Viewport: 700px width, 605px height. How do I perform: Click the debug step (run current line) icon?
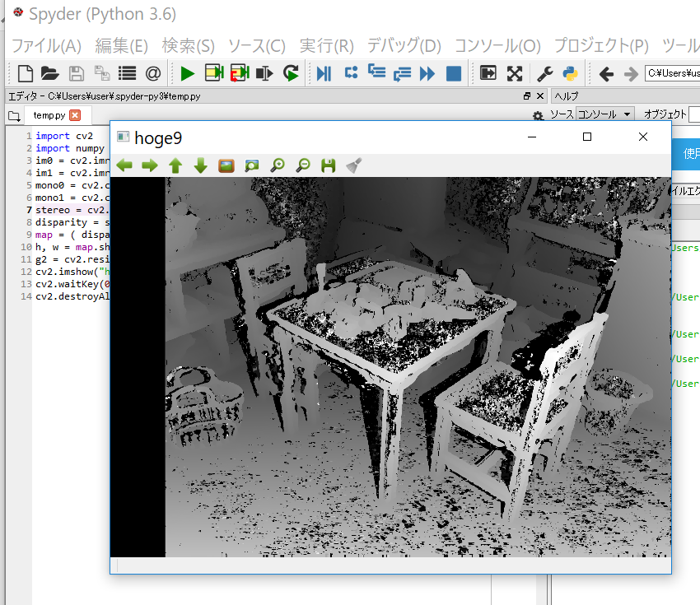352,72
